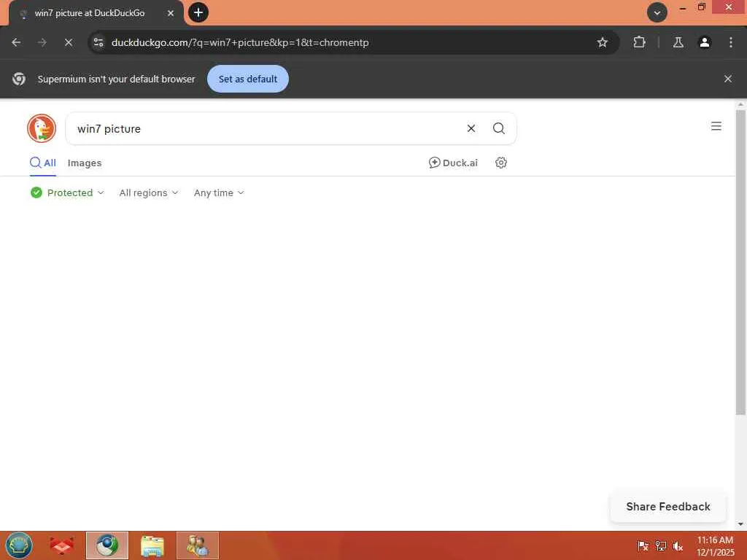Stop loading the page
Image resolution: width=747 pixels, height=560 pixels.
(x=69, y=42)
